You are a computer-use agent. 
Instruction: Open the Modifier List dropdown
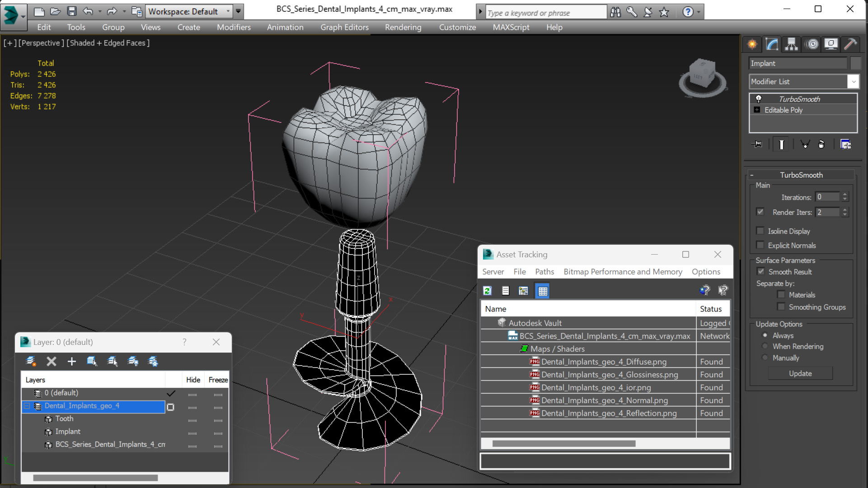[803, 82]
